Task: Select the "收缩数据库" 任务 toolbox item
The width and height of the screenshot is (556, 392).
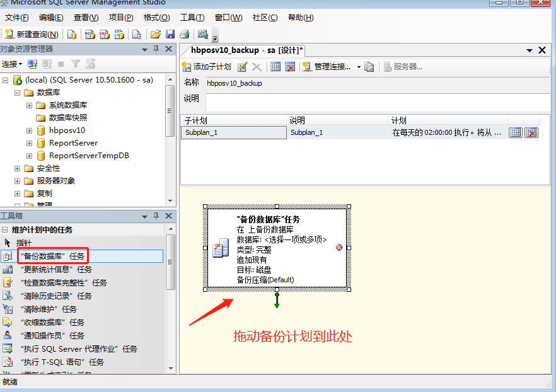Action: point(52,322)
